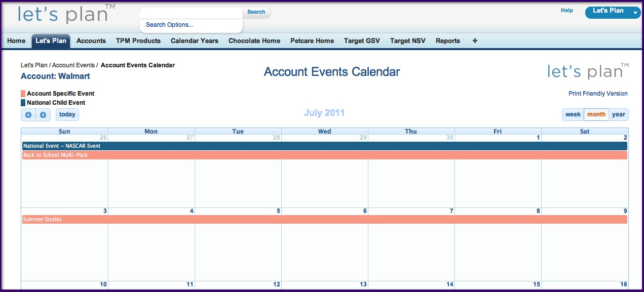Viewport: 644px width, 292px height.
Task: Click Let's Plan breadcrumb link
Action: pyautogui.click(x=34, y=65)
